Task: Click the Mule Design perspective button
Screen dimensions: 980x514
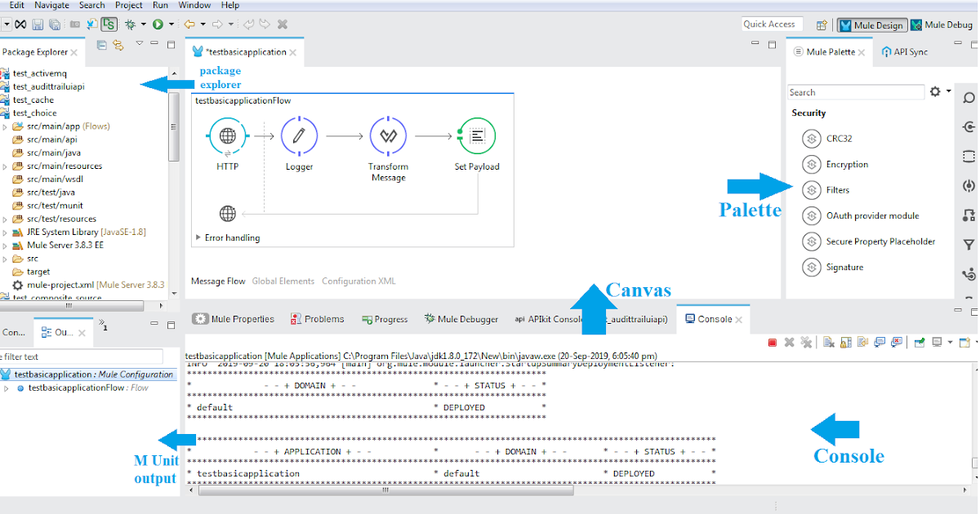Action: click(x=871, y=25)
